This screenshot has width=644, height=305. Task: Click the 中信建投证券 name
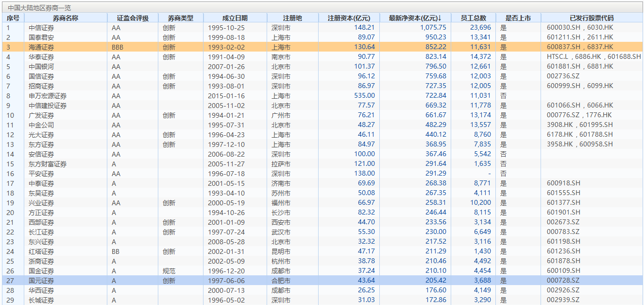click(48, 106)
